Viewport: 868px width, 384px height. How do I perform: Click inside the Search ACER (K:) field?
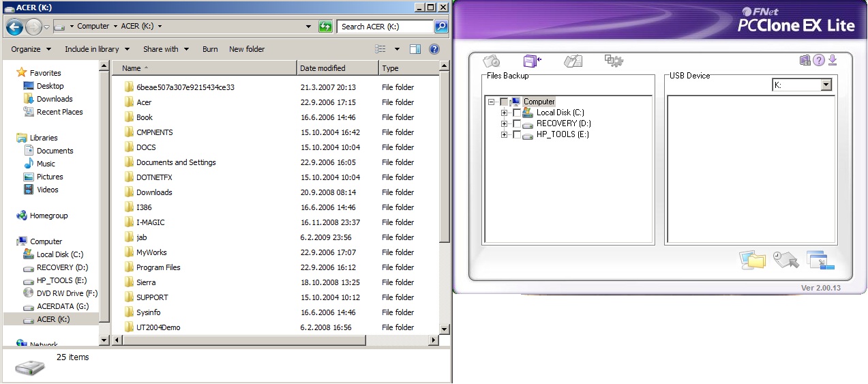[385, 27]
